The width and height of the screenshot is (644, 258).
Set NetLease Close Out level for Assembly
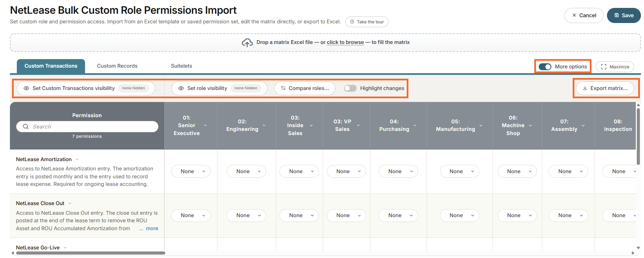pyautogui.click(x=568, y=215)
